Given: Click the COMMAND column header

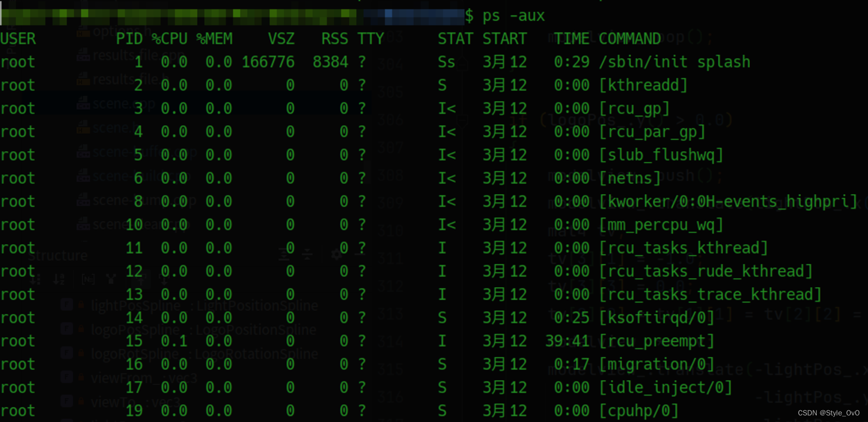Looking at the screenshot, I should (630, 39).
